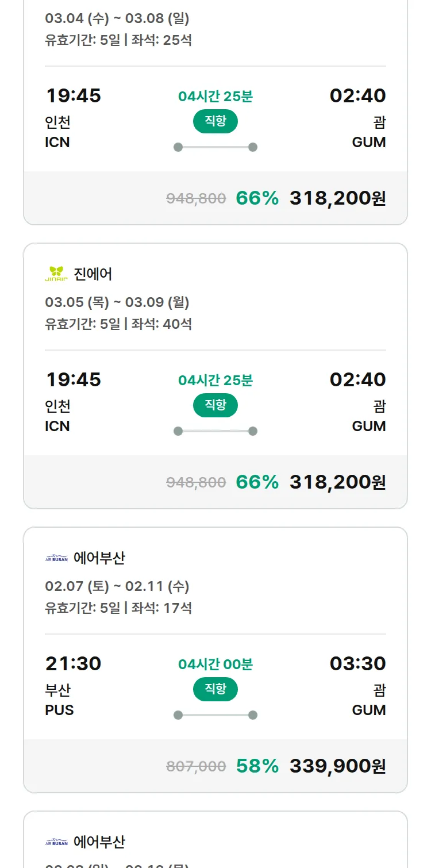Tap 직항 badge on Busan 21:30 flight
Viewport: 431px width, 868px height.
pos(215,689)
